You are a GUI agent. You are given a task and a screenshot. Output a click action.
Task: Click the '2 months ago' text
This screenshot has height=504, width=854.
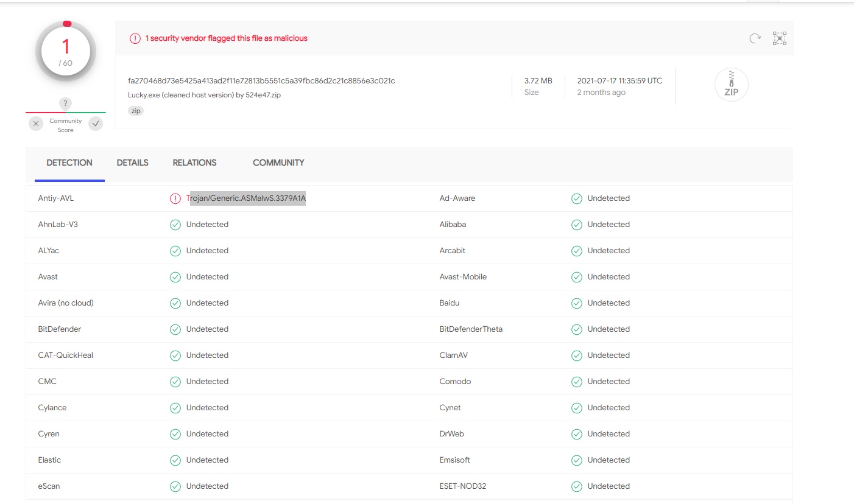[601, 93]
